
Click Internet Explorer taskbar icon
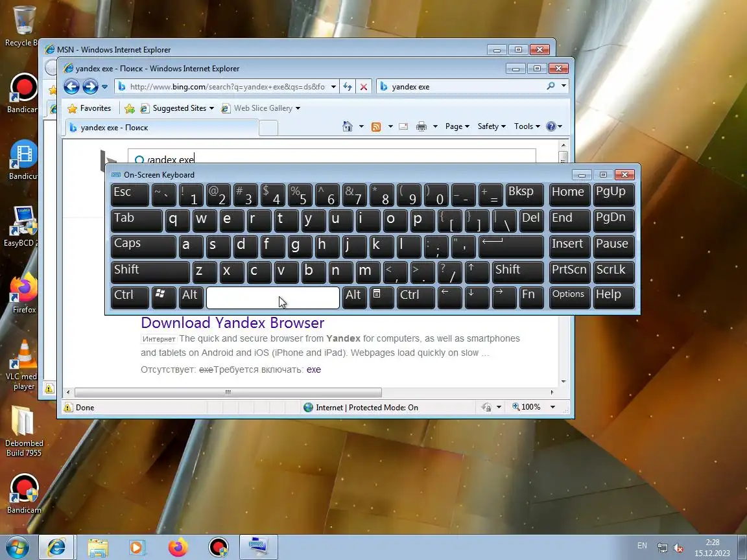coord(56,547)
